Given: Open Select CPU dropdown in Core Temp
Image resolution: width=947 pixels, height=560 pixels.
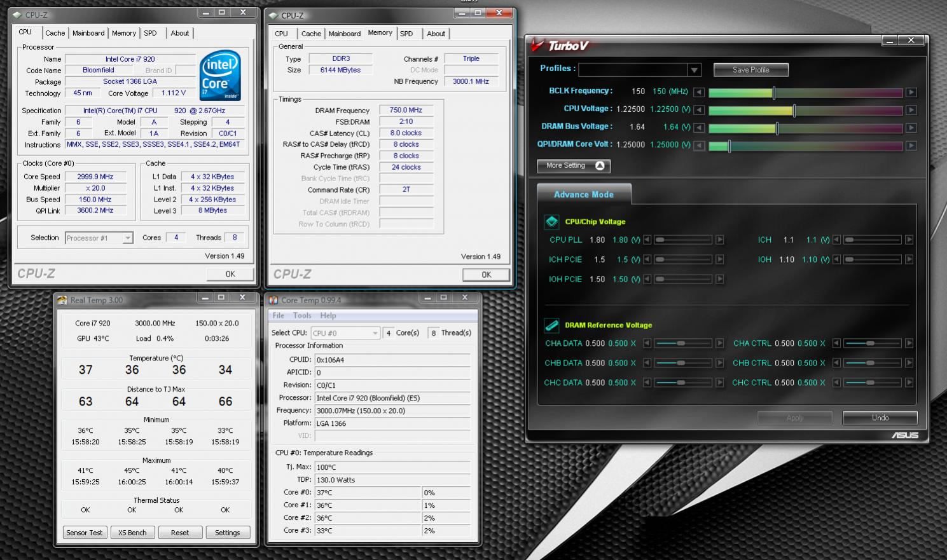Looking at the screenshot, I should [x=375, y=333].
